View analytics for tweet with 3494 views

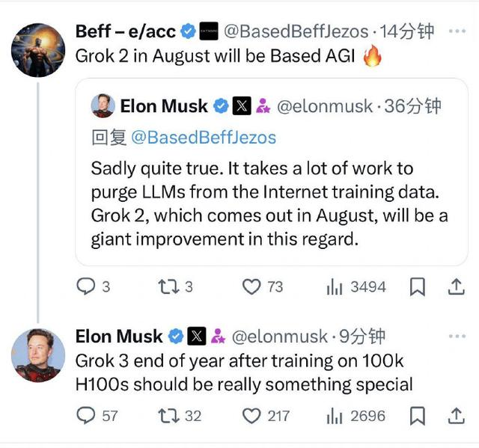[334, 286]
